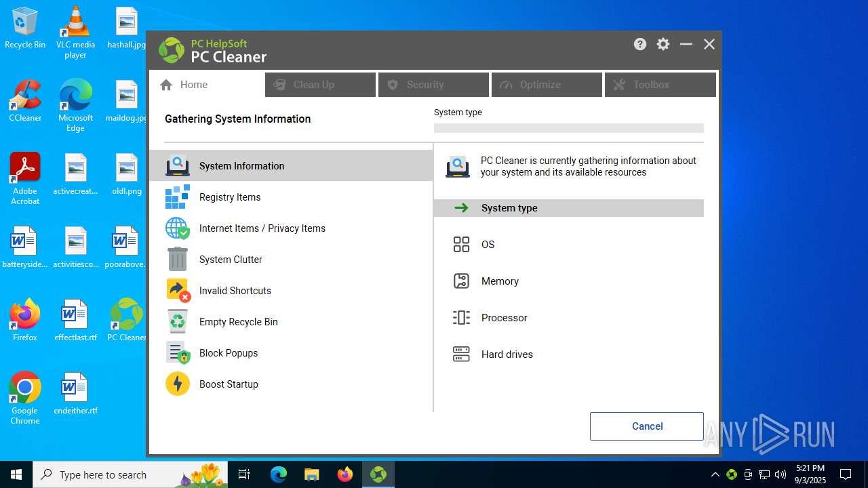Select the Boost Startup lightning icon

(x=178, y=384)
